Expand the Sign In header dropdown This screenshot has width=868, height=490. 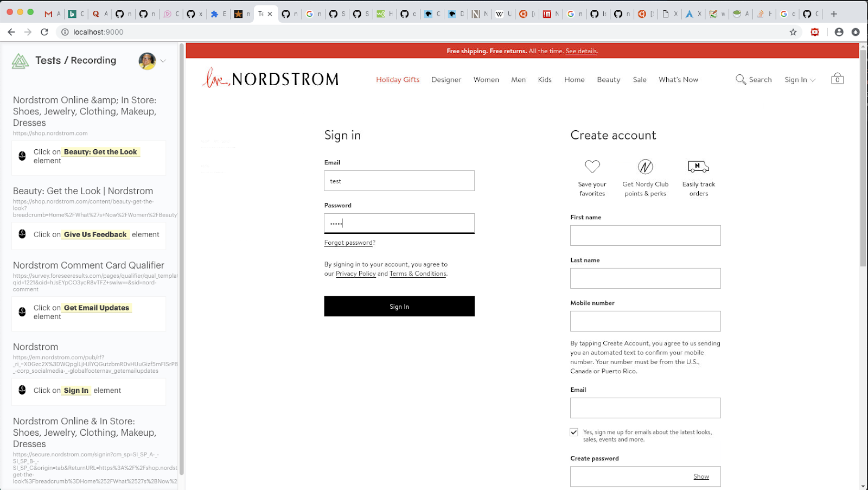[x=800, y=80]
